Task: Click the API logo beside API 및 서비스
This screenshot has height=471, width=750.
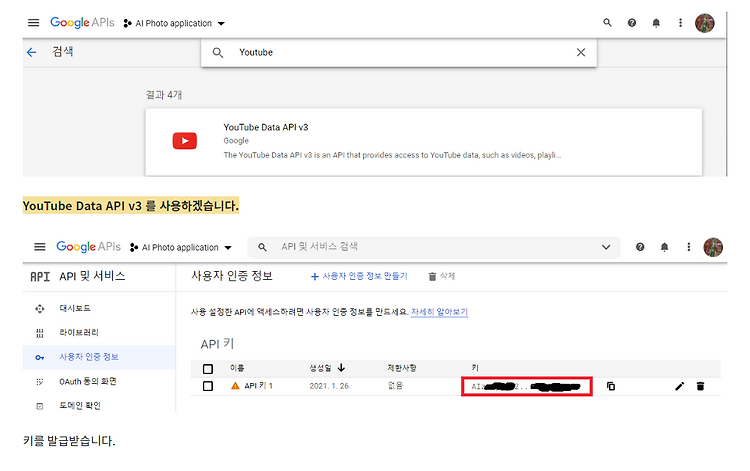Action: pyautogui.click(x=40, y=276)
